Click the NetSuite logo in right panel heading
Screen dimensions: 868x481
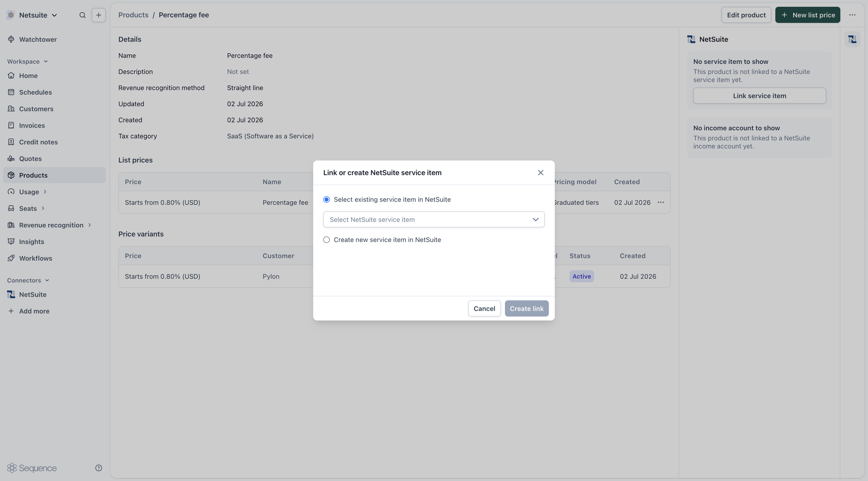tap(691, 39)
